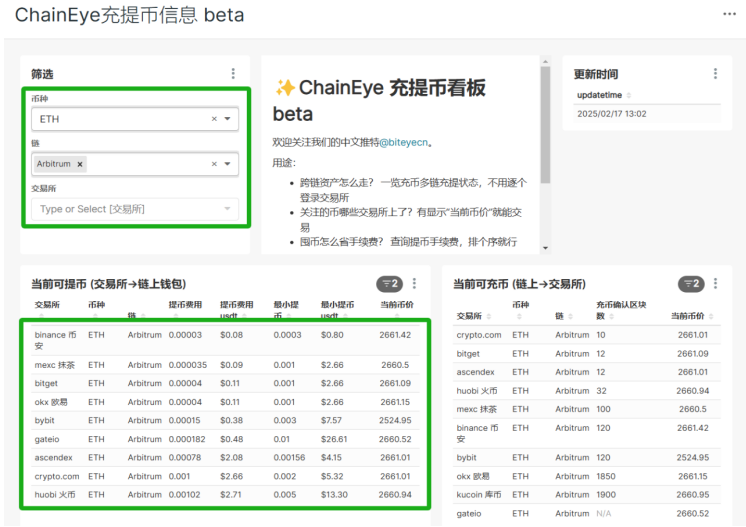Click 提币费用 header in 当前可提币 table
This screenshot has width=746, height=527.
click(185, 305)
